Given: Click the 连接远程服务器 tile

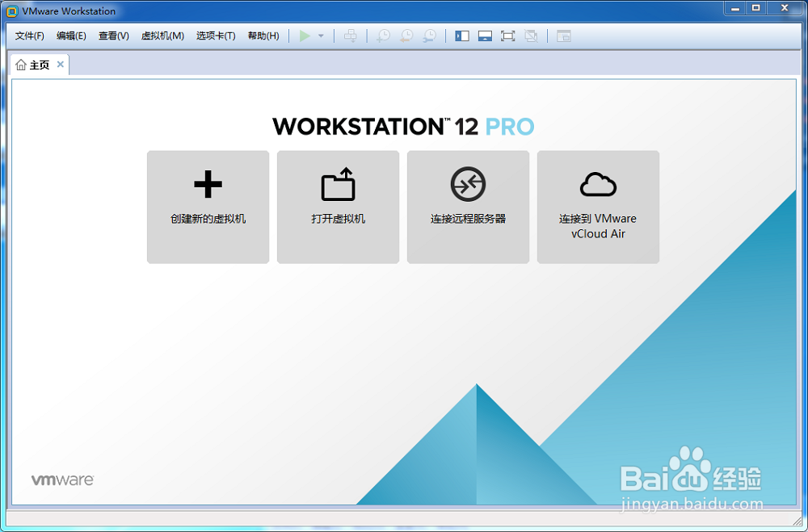Looking at the screenshot, I should pyautogui.click(x=468, y=207).
